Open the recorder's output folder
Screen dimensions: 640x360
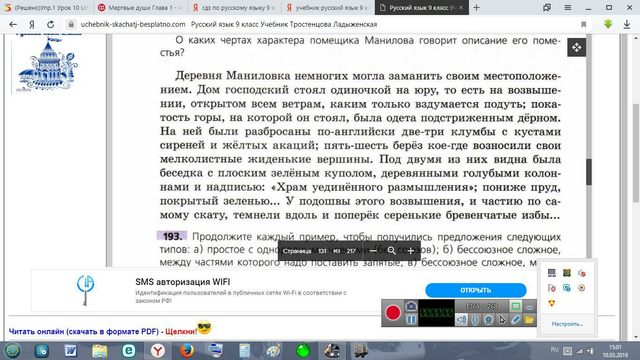529,320
